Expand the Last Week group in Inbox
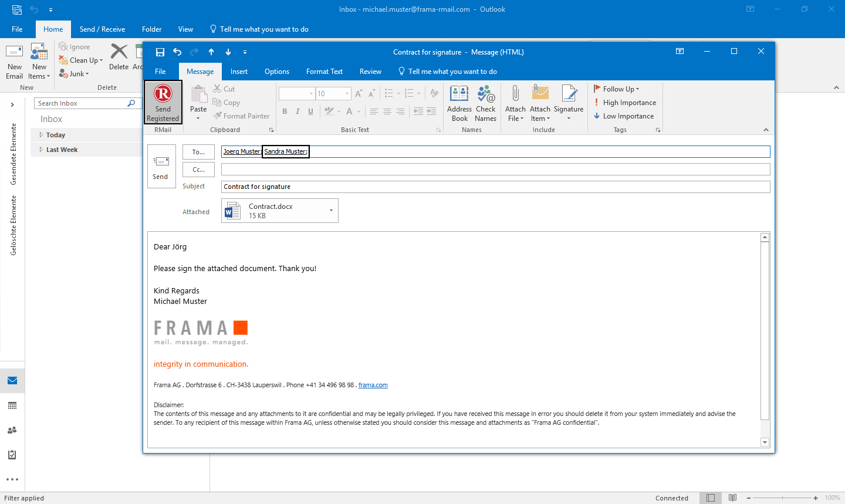The width and height of the screenshot is (845, 504). (41, 150)
